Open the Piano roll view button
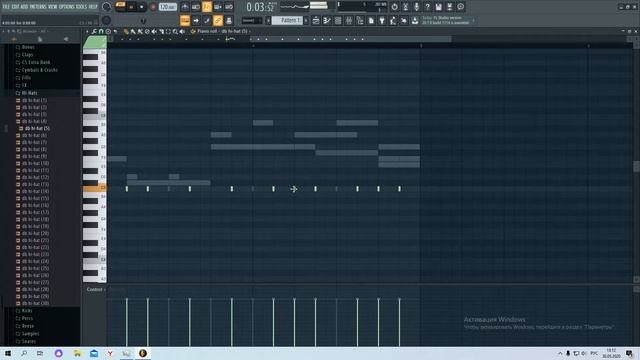 pyautogui.click(x=327, y=20)
